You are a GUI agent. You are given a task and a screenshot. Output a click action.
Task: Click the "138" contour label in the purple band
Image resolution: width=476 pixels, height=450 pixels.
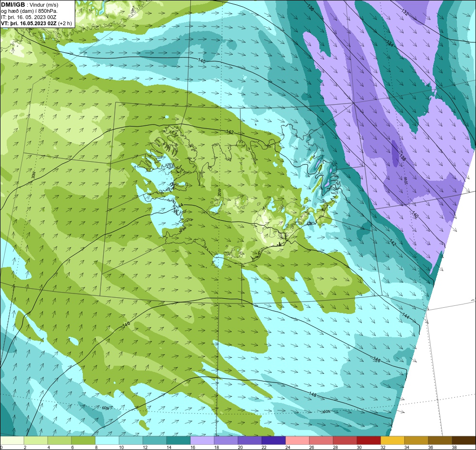click(x=403, y=158)
